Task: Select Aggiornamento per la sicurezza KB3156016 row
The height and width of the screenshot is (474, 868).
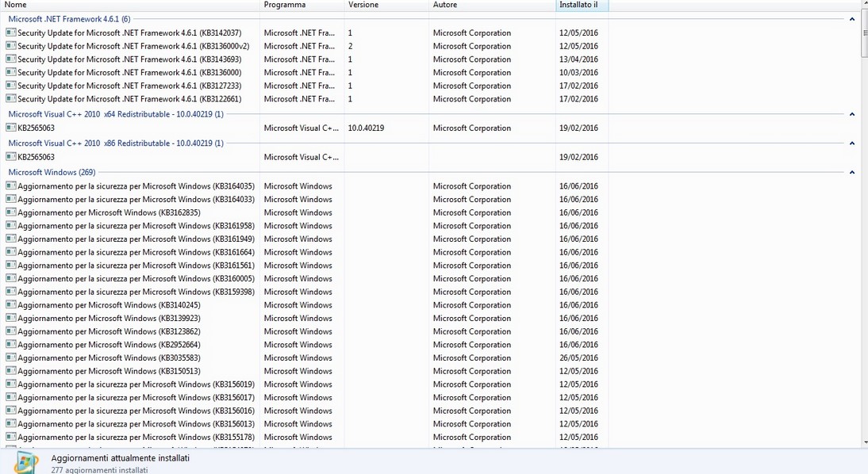Action: [136, 411]
